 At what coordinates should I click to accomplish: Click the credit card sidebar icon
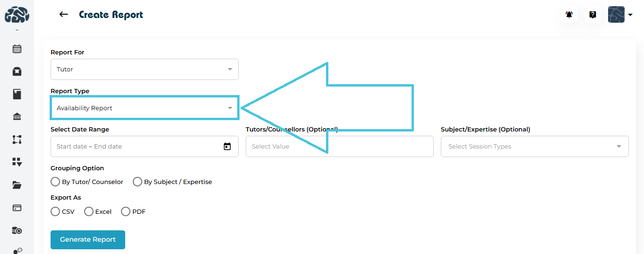point(17,208)
